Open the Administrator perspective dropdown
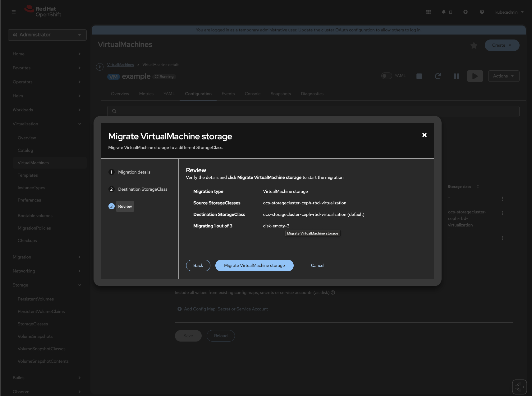This screenshot has height=396, width=532. pos(47,35)
